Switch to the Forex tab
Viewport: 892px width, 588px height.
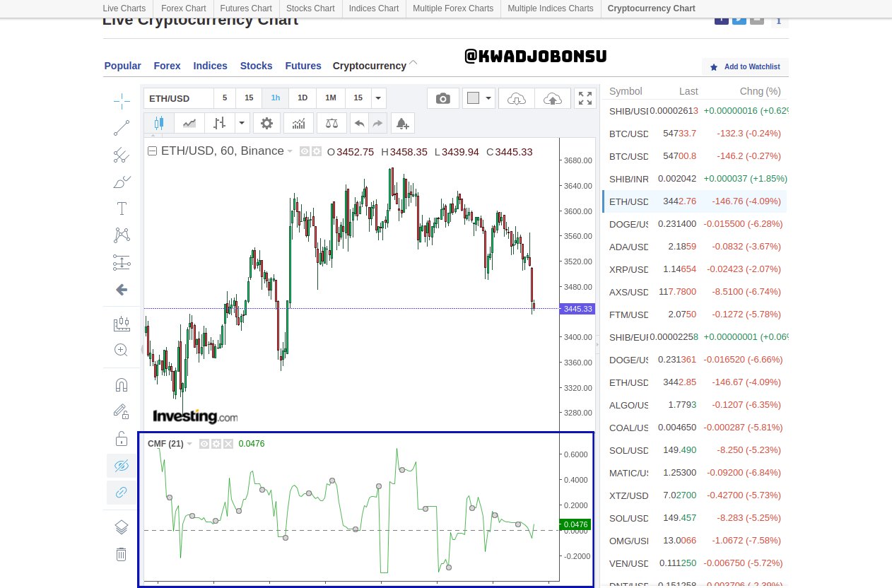(168, 66)
